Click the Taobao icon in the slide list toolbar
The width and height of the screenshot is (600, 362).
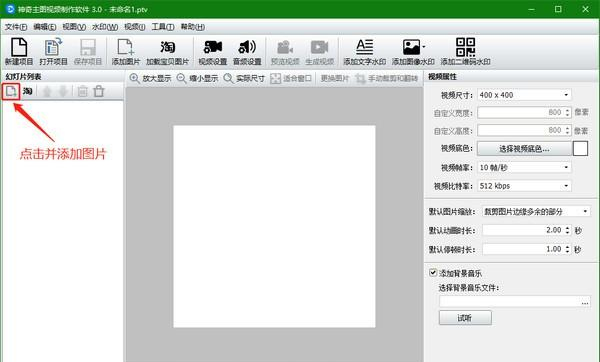click(x=28, y=91)
